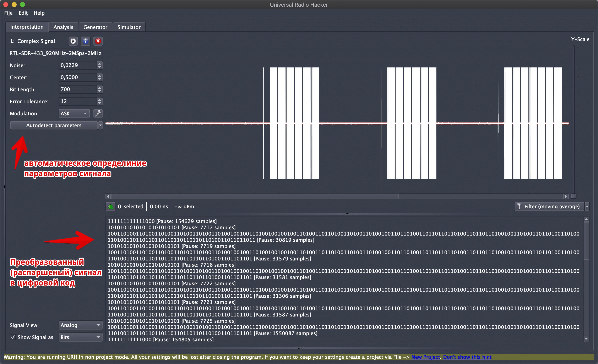
Task: Open modulation settings wrench icon
Action: [98, 113]
